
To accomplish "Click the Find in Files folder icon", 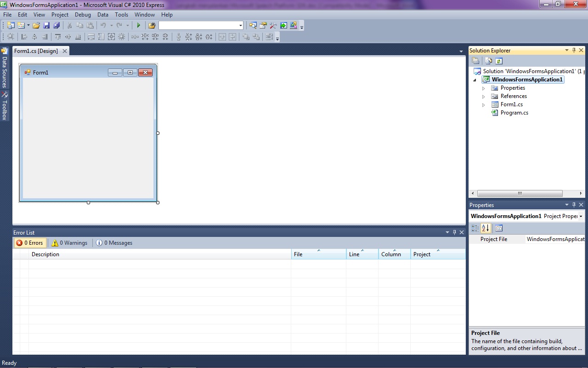I will (x=152, y=25).
